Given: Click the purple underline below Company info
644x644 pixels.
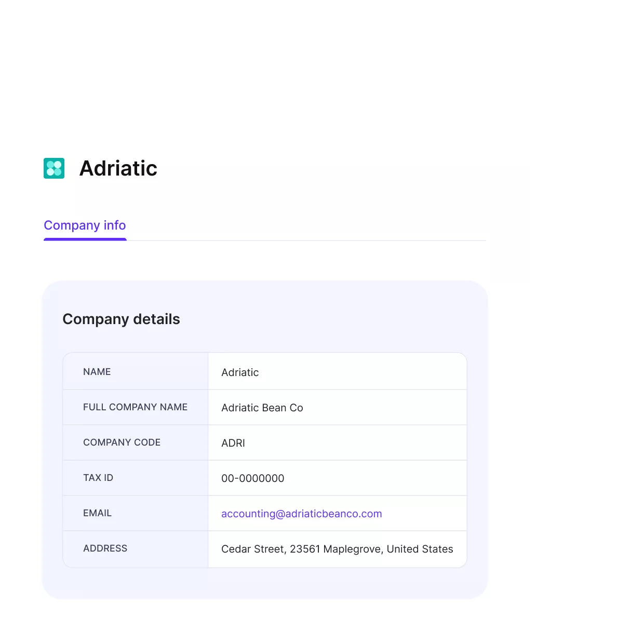Looking at the screenshot, I should tap(85, 239).
